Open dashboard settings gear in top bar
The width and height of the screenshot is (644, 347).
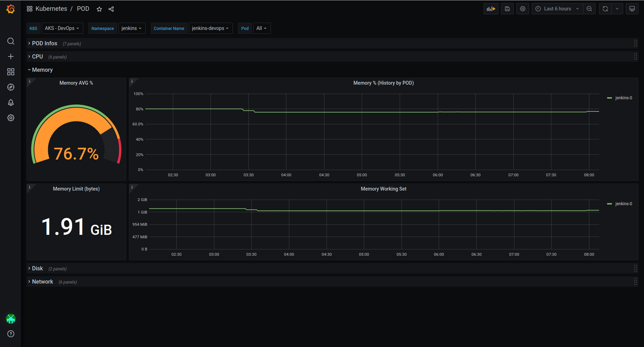coord(523,9)
